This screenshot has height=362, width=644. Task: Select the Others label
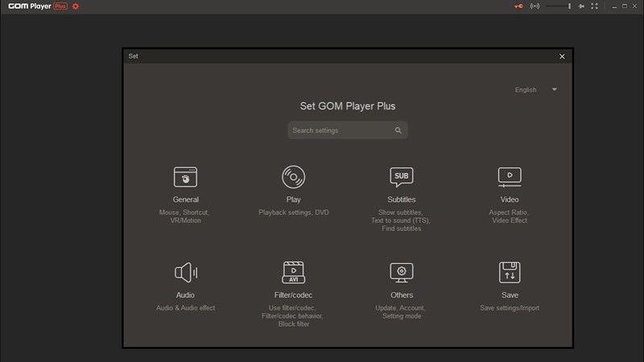click(x=402, y=295)
